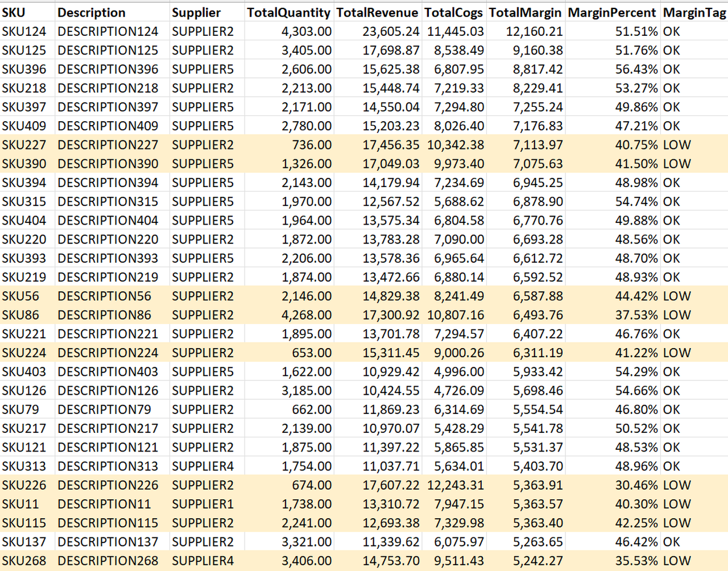Click the TotalMargin column header
The height and width of the screenshot is (571, 728).
point(526,12)
